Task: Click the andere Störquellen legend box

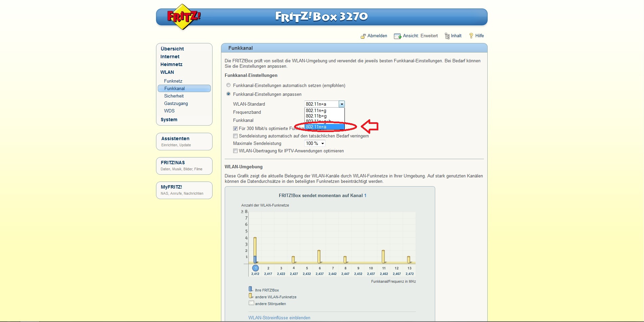Action: (x=251, y=303)
